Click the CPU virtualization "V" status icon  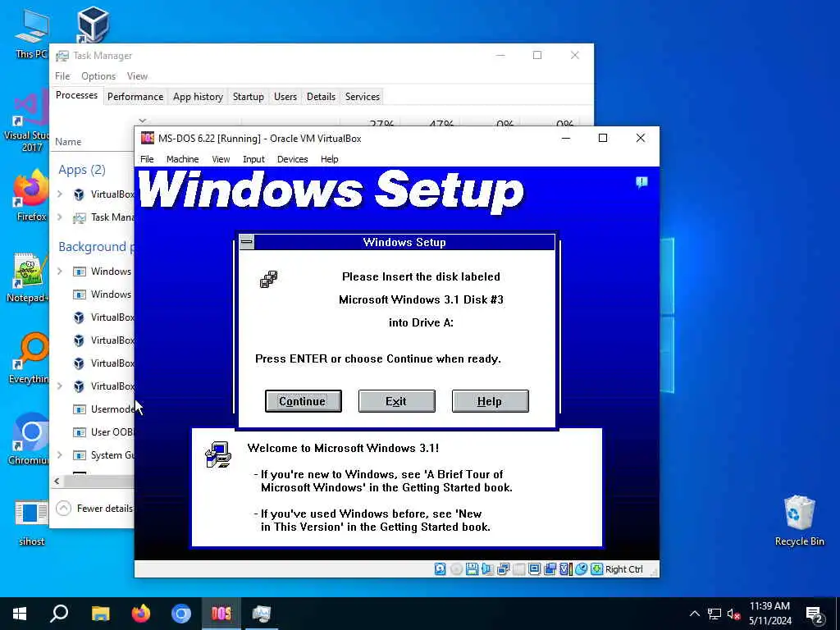point(564,569)
